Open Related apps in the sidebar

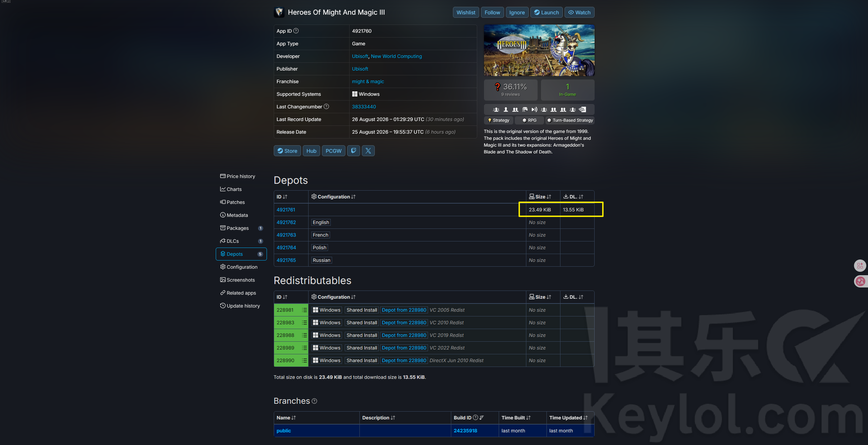(241, 293)
